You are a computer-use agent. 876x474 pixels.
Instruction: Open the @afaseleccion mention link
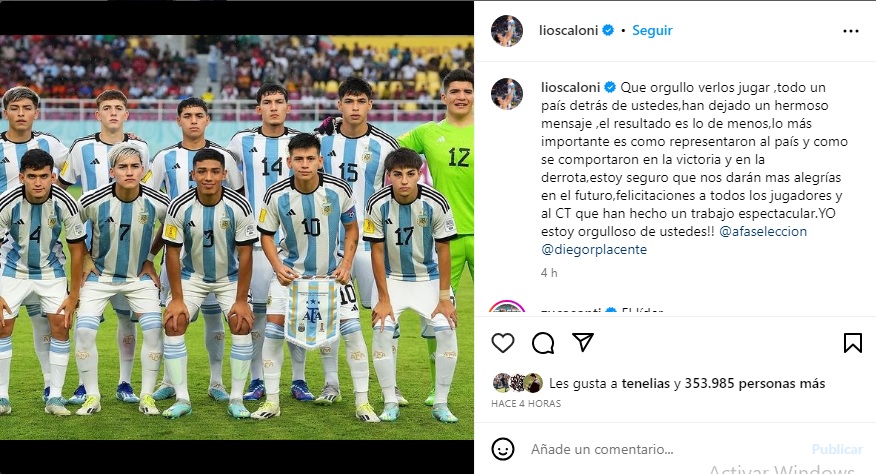(763, 231)
